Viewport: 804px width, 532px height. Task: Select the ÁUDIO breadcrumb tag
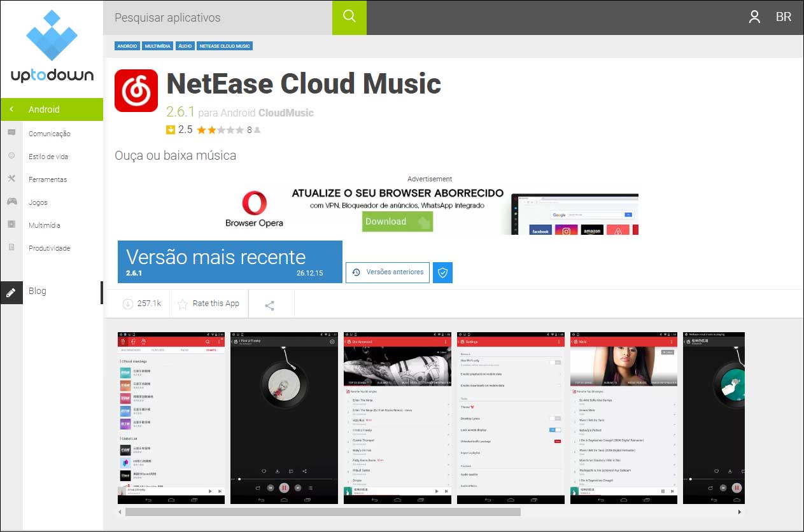[x=185, y=46]
